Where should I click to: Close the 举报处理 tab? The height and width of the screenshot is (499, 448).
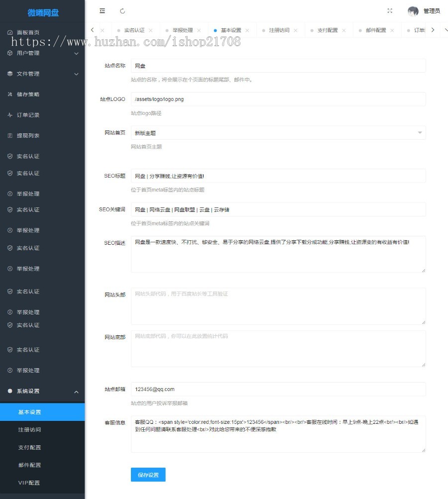click(x=199, y=30)
